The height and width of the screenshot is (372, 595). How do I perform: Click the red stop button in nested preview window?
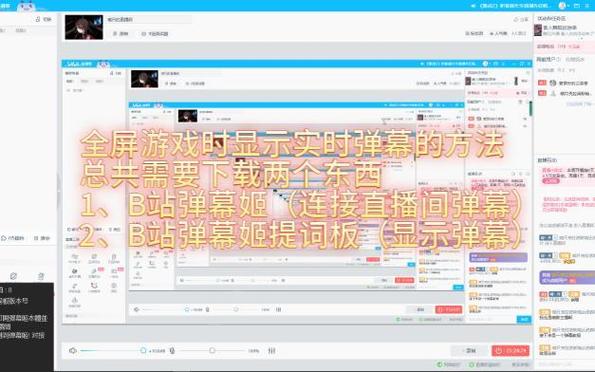pos(449,309)
